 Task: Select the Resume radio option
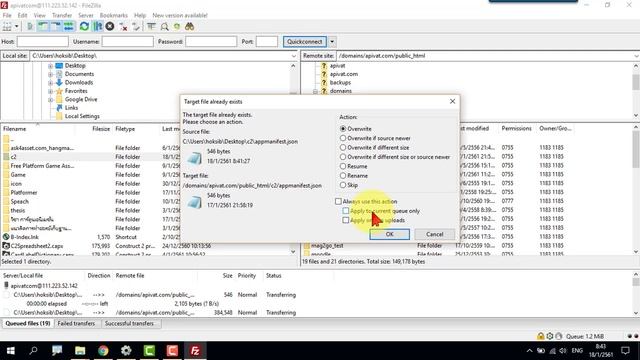coord(343,166)
